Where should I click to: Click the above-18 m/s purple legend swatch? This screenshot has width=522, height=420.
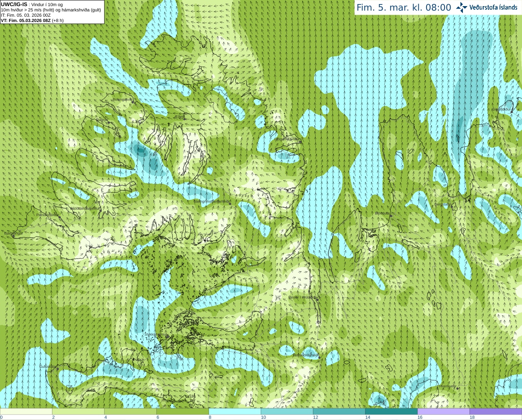(496, 411)
